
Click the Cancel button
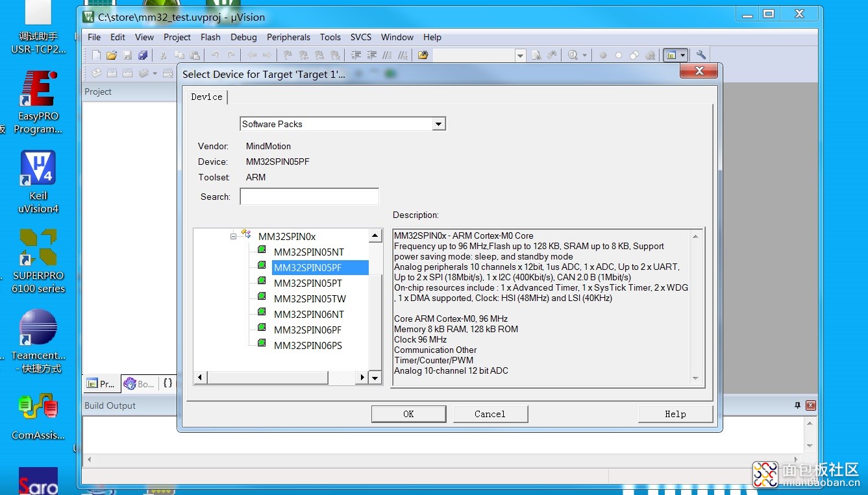(x=490, y=414)
